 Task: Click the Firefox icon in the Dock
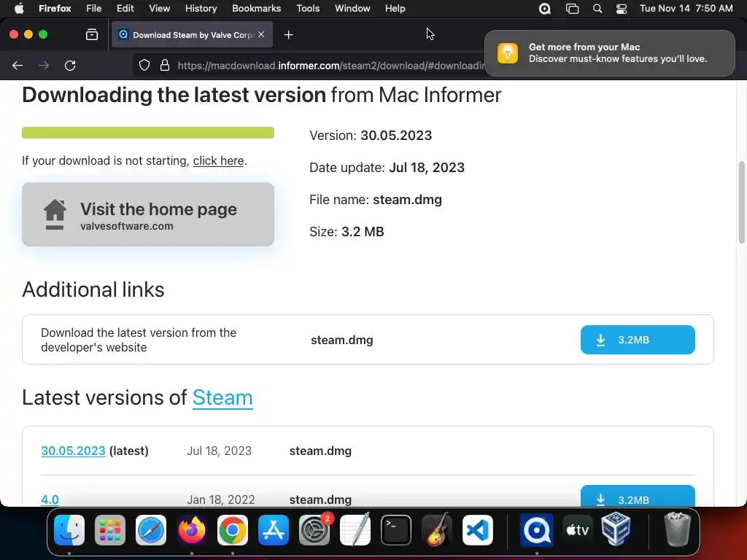pyautogui.click(x=192, y=530)
